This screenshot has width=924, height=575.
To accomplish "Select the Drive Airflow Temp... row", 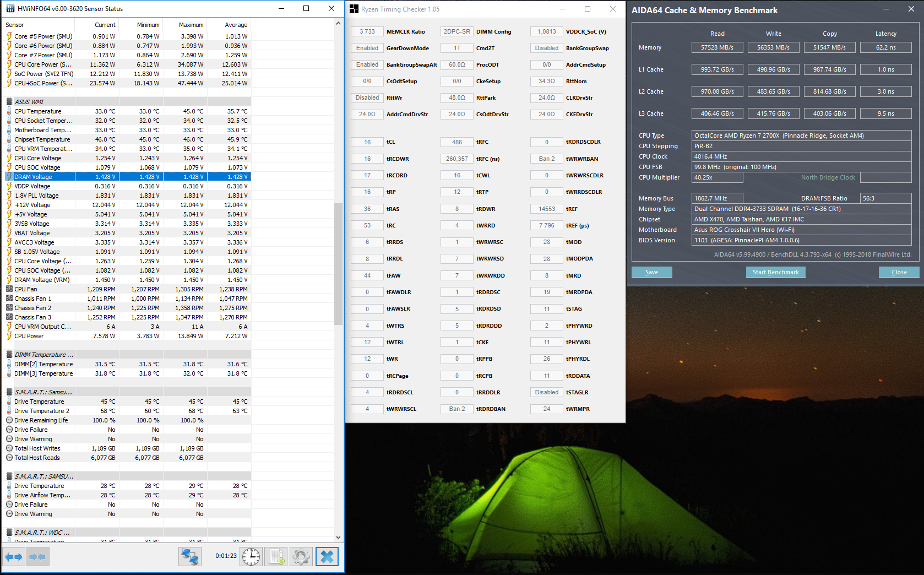I will [x=127, y=495].
